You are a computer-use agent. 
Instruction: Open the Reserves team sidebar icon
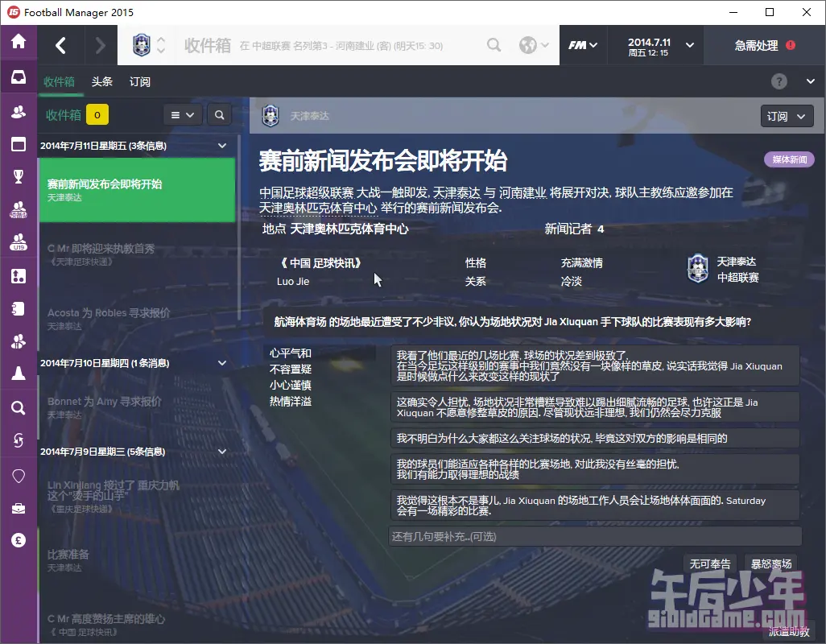[19, 209]
